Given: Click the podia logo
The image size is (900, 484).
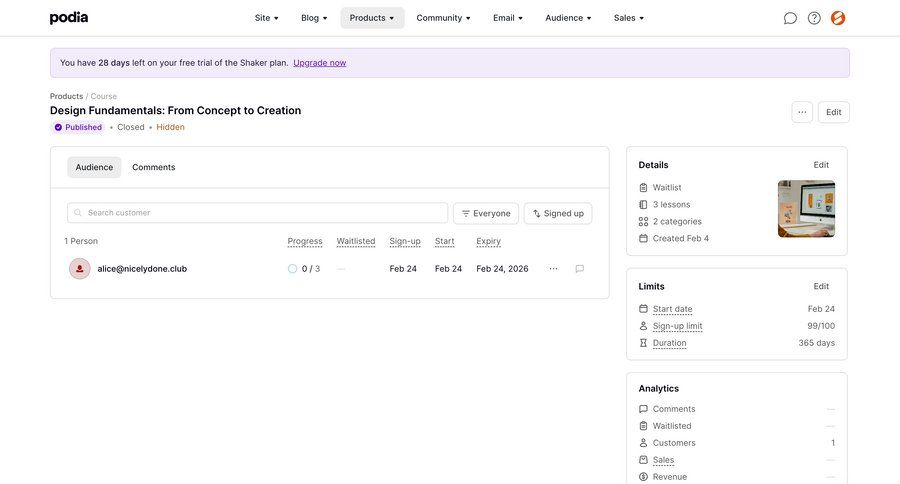Looking at the screenshot, I should [x=69, y=18].
